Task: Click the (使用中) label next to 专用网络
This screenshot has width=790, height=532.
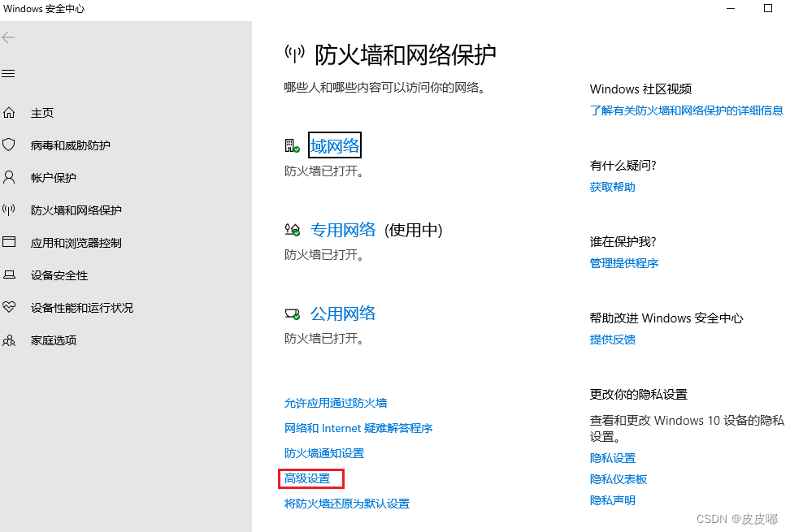Action: pos(414,230)
